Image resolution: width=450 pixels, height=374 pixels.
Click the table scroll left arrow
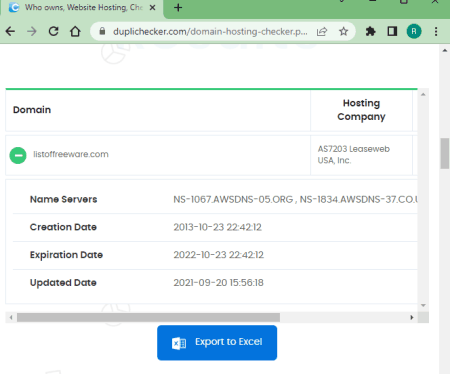tap(11, 317)
